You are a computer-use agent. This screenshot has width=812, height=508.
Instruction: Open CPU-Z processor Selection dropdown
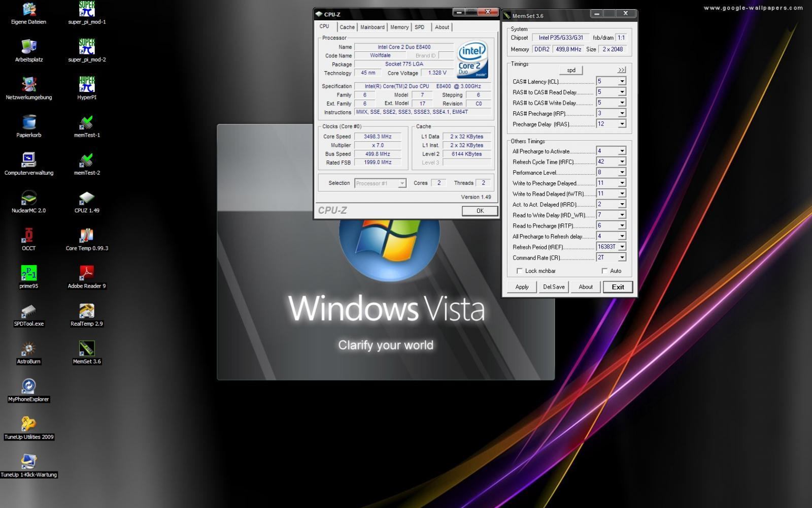pos(380,183)
